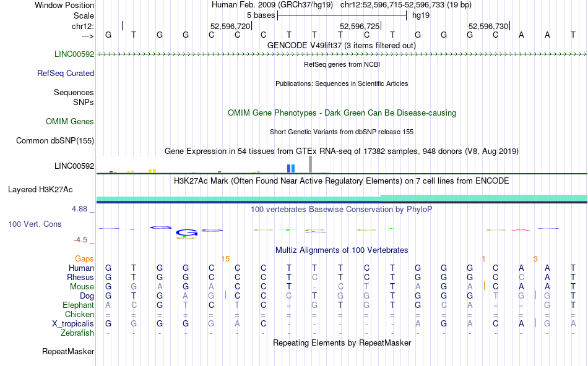Open the RefSeq Curated track label

click(65, 73)
